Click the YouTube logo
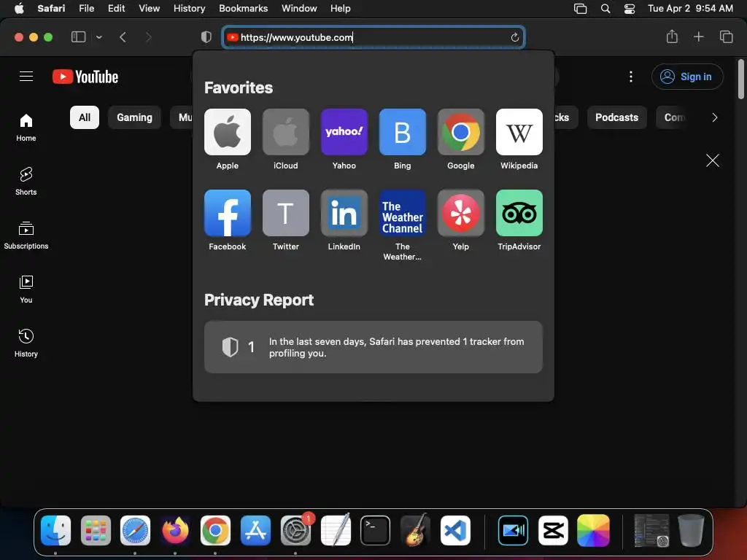 (85, 77)
